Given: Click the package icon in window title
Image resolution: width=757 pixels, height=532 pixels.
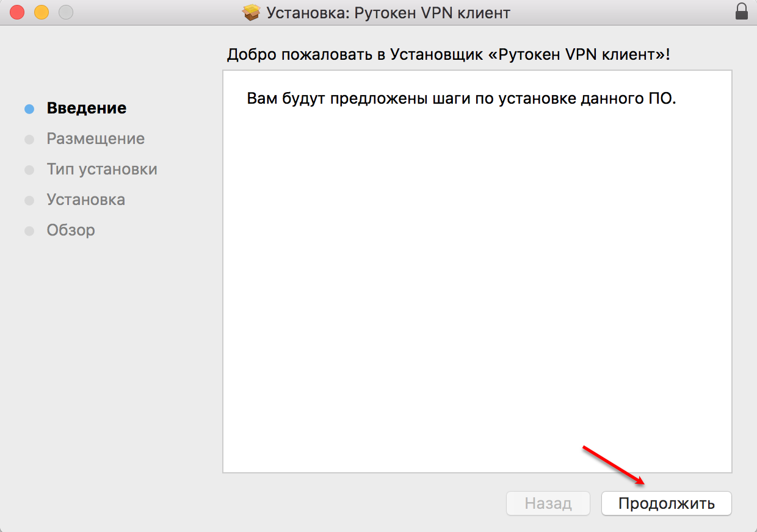Looking at the screenshot, I should pyautogui.click(x=251, y=12).
